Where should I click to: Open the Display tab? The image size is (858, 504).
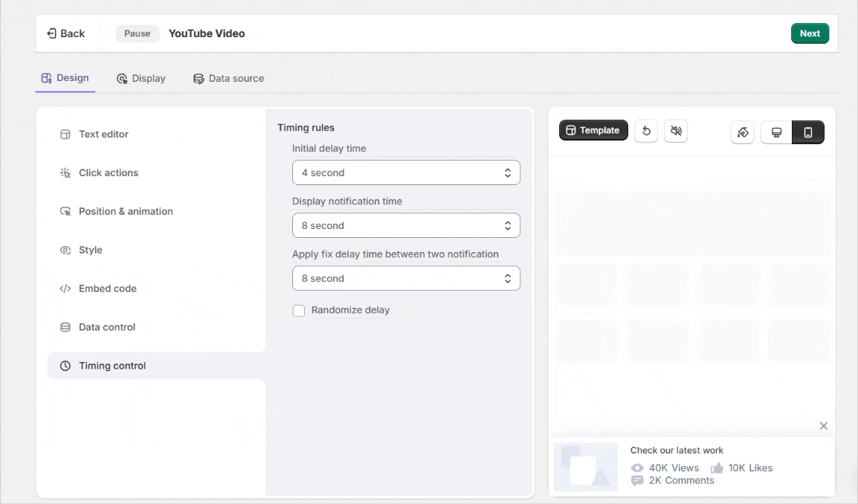[141, 78]
